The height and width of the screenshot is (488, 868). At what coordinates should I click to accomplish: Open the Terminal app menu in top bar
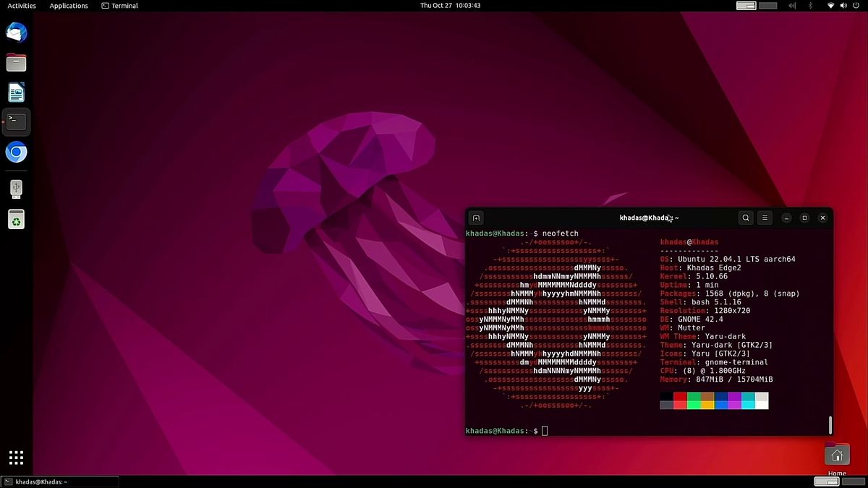tap(120, 6)
